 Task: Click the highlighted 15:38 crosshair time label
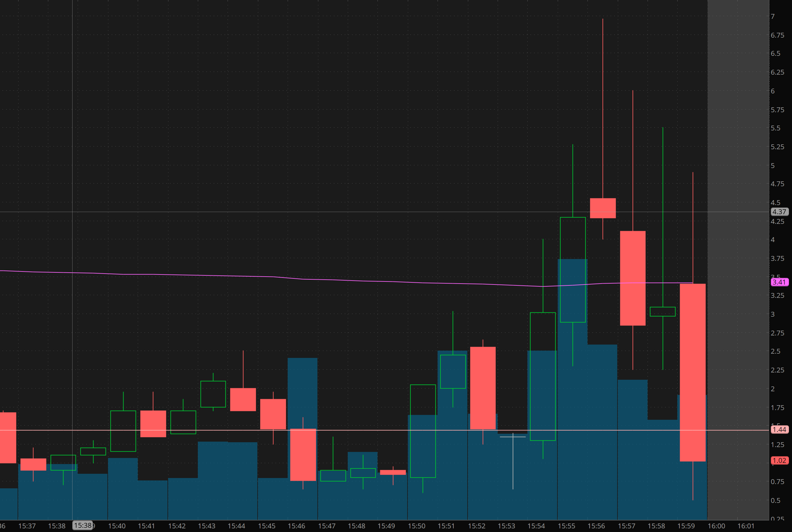tap(83, 526)
